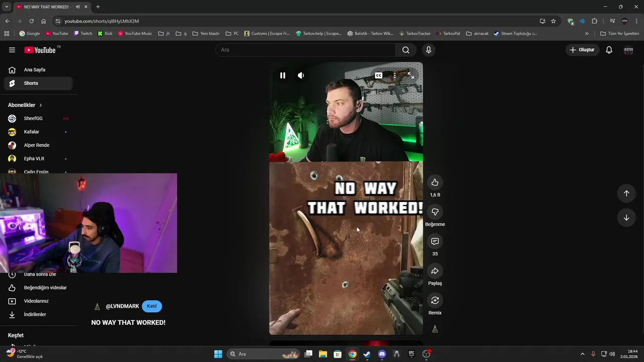Start voice search with microphone

(429, 50)
